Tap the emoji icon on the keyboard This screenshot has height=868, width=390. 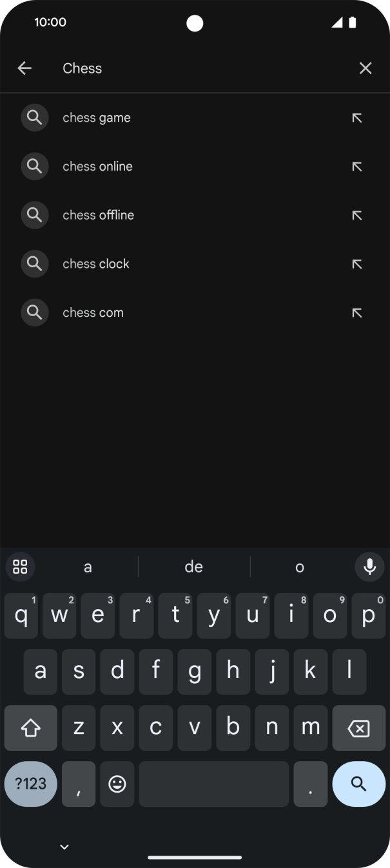pos(117,784)
